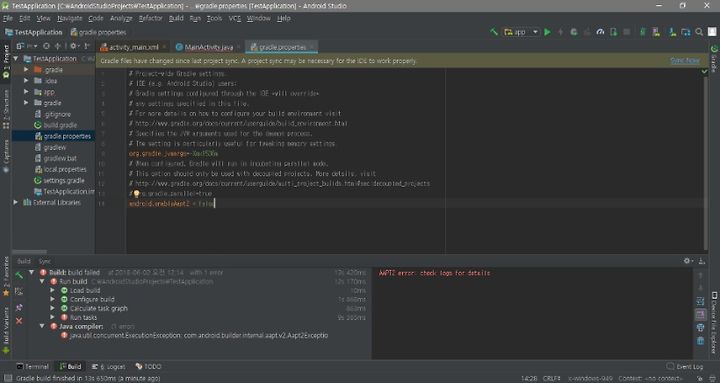Open the 6: Logcat tool window tab
This screenshot has width=720, height=383.
click(108, 366)
